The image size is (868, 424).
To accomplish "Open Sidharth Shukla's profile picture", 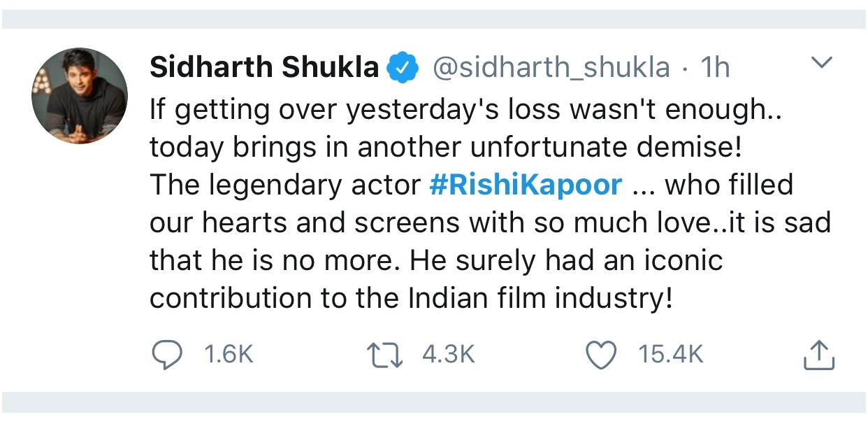I will [80, 97].
